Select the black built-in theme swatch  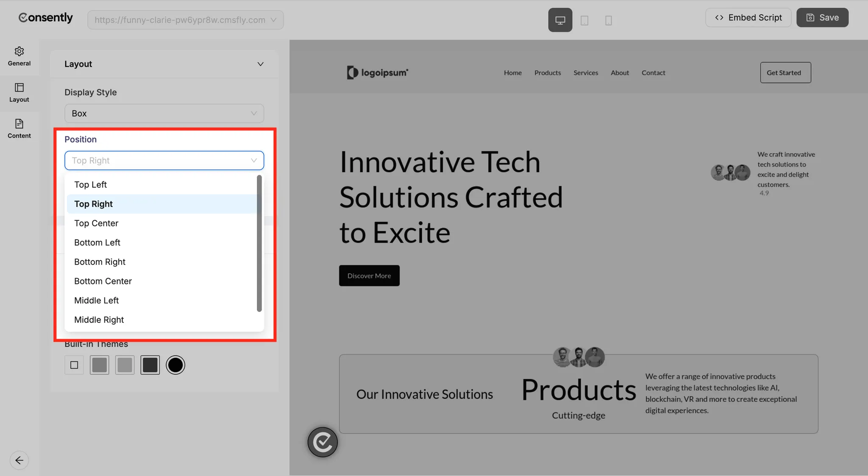pos(175,365)
